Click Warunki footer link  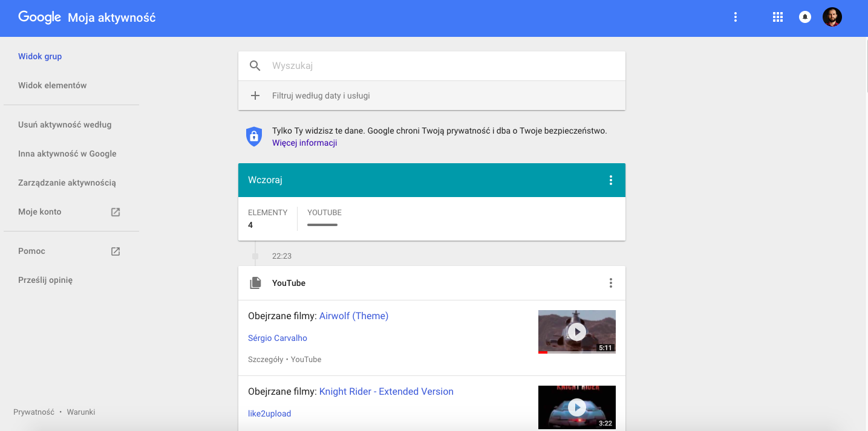[x=81, y=412]
